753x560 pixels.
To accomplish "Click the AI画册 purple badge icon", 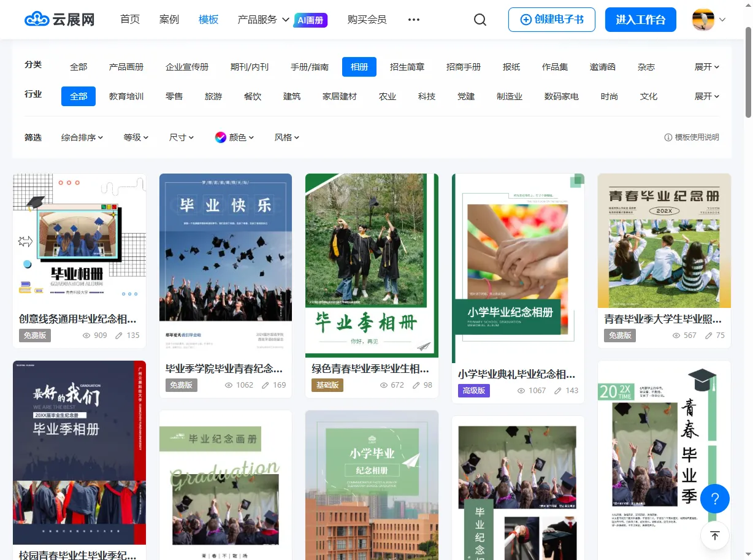I will pyautogui.click(x=310, y=20).
